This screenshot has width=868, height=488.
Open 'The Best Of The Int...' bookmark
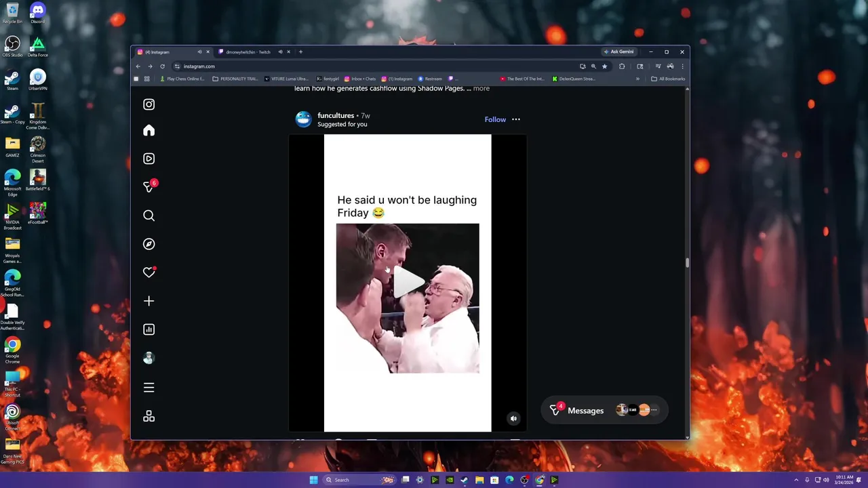(522, 79)
